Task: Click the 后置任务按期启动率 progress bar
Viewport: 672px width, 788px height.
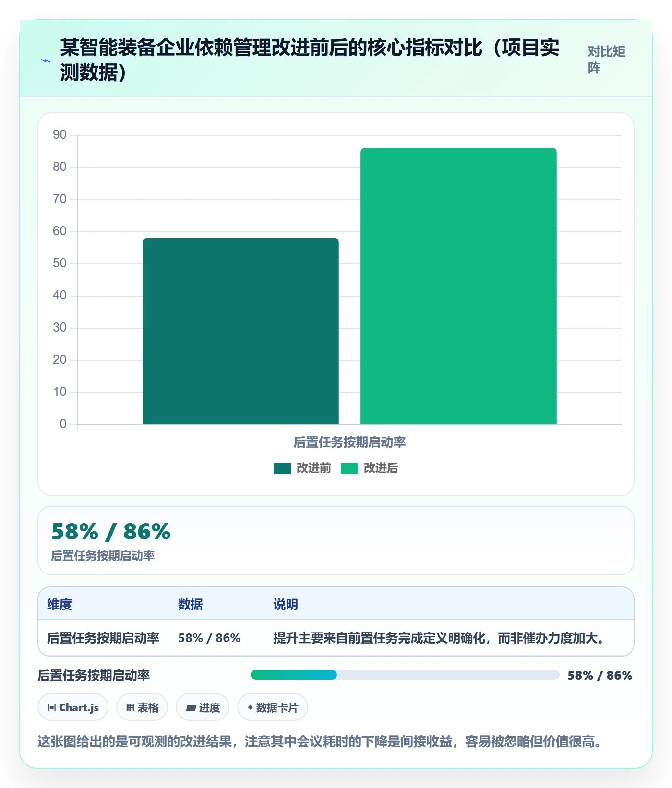Action: [x=405, y=675]
